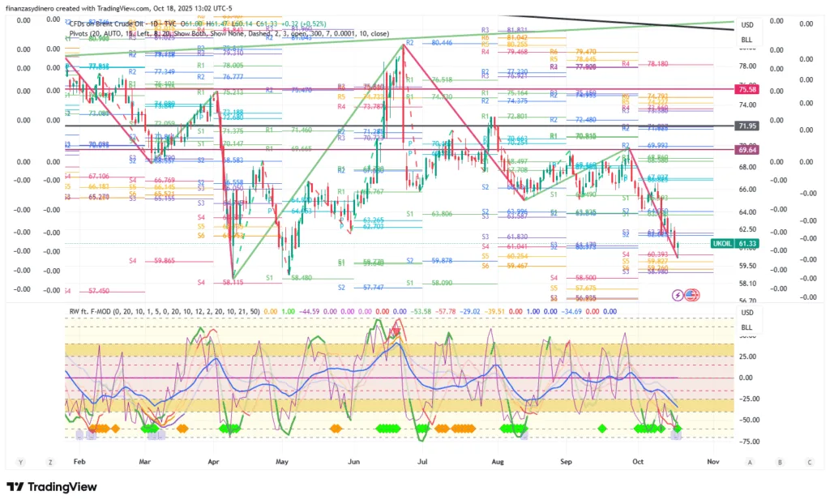Viewport: 830px width, 504px height.
Task: Open the USD selector in oscillator pane
Action: point(747,313)
